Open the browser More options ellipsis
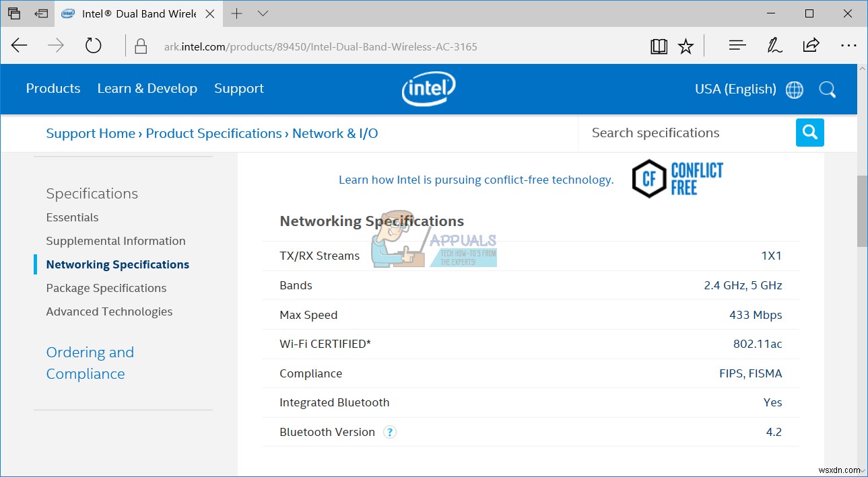Image resolution: width=868 pixels, height=477 pixels. (x=848, y=46)
